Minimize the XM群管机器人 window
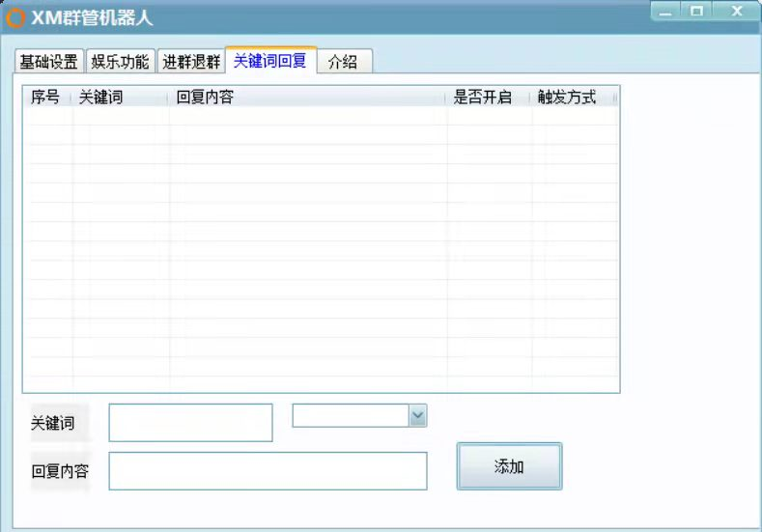 [x=665, y=12]
